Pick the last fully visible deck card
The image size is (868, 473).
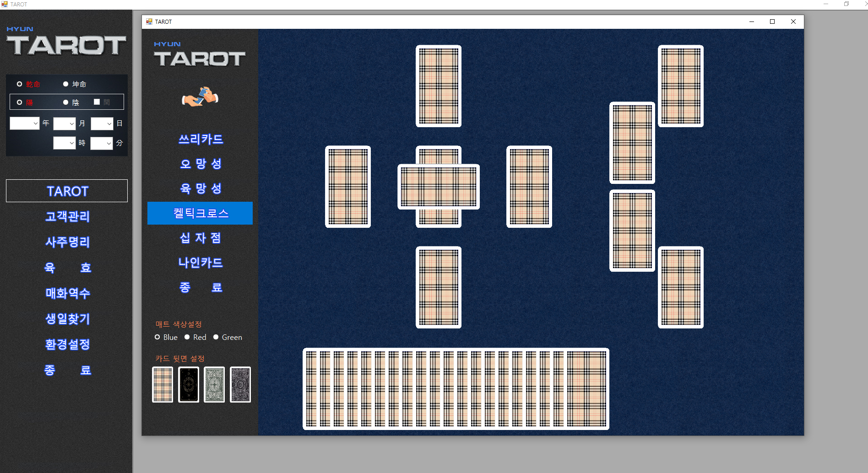586,389
